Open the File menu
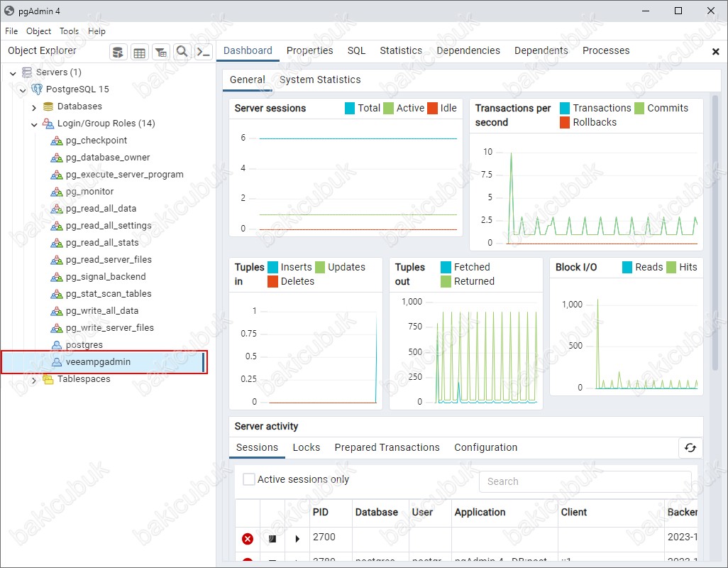 [11, 31]
